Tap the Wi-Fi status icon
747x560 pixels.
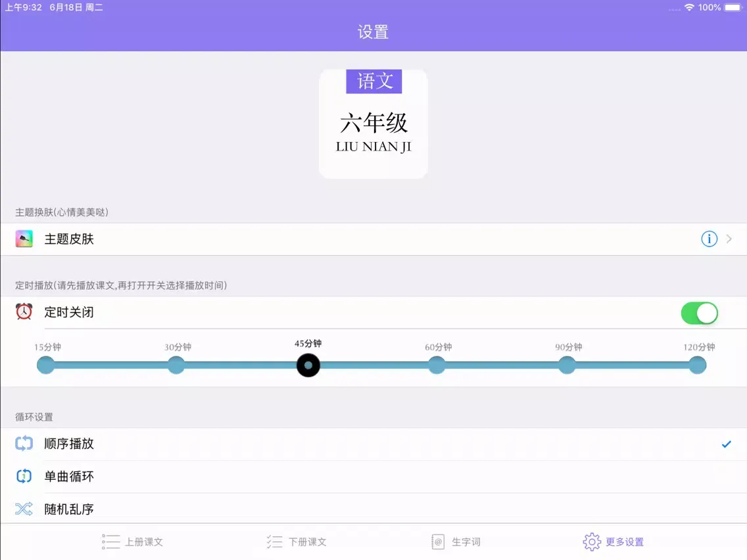click(689, 7)
